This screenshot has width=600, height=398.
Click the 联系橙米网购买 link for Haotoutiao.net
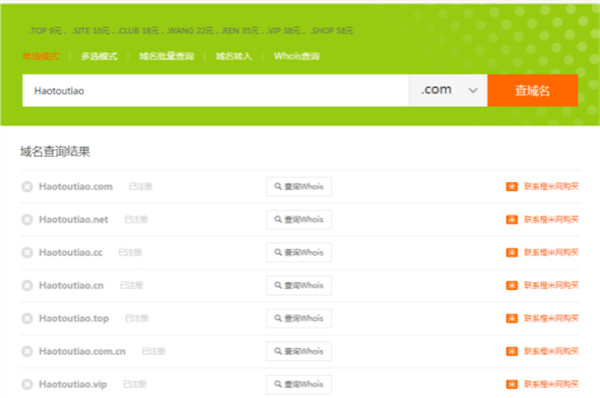(551, 219)
